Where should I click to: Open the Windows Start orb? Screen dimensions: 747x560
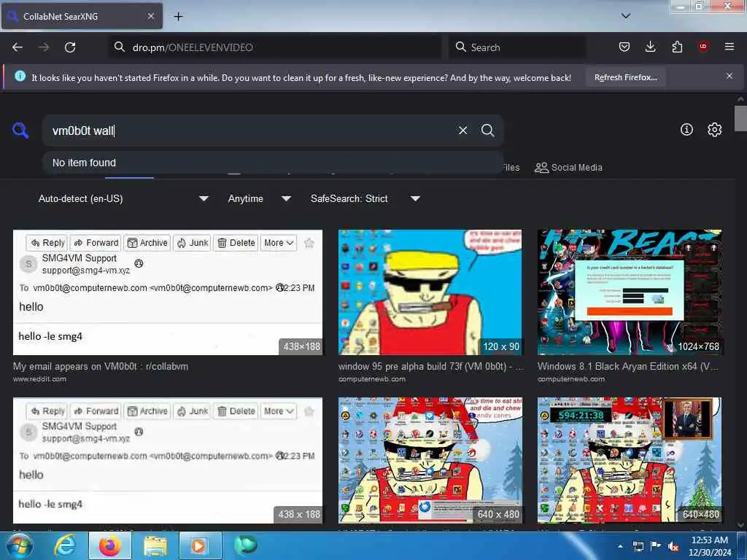(x=18, y=545)
